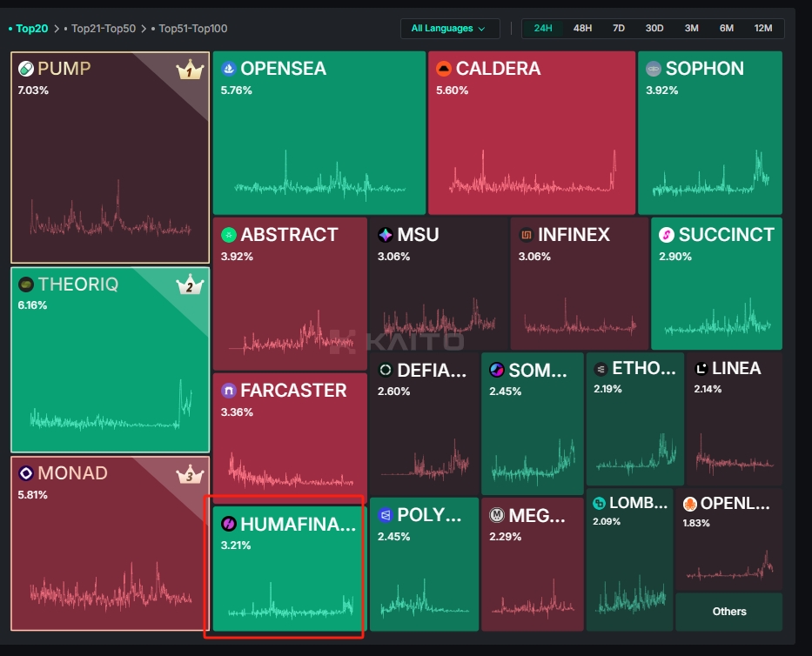Click the "MSU" tile title

(418, 235)
